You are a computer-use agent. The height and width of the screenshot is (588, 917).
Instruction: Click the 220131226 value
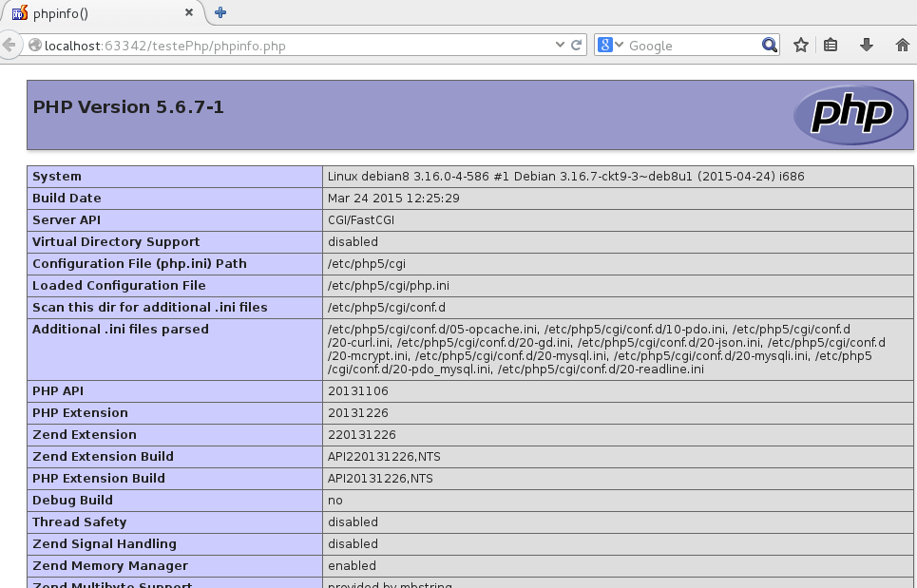coord(362,435)
